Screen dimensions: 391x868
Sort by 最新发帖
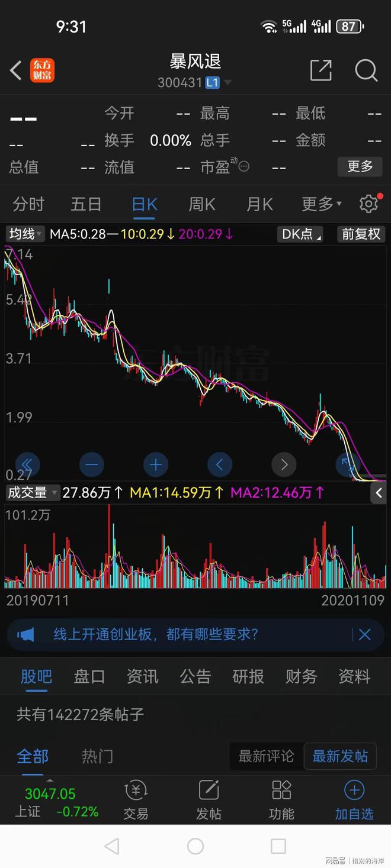click(x=340, y=756)
